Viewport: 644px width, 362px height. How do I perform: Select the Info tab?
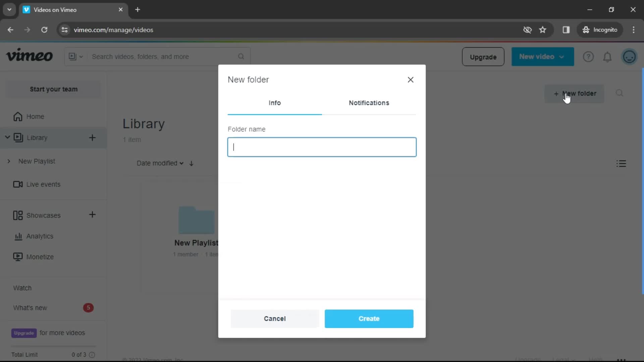275,103
